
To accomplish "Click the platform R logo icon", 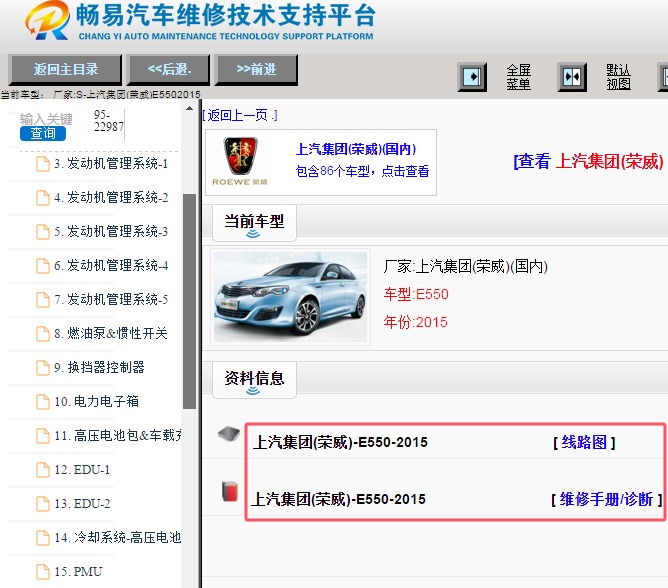I will click(x=47, y=20).
